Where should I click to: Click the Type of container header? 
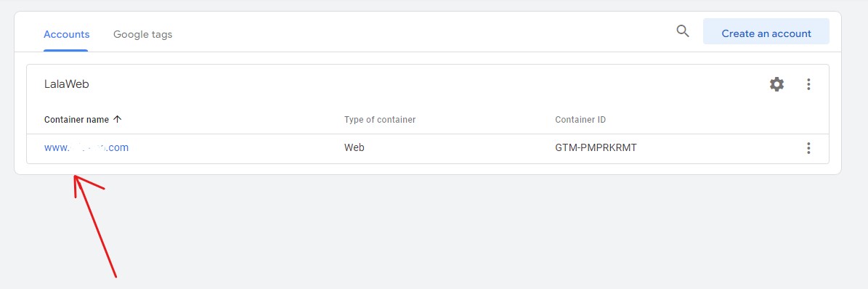(x=380, y=119)
